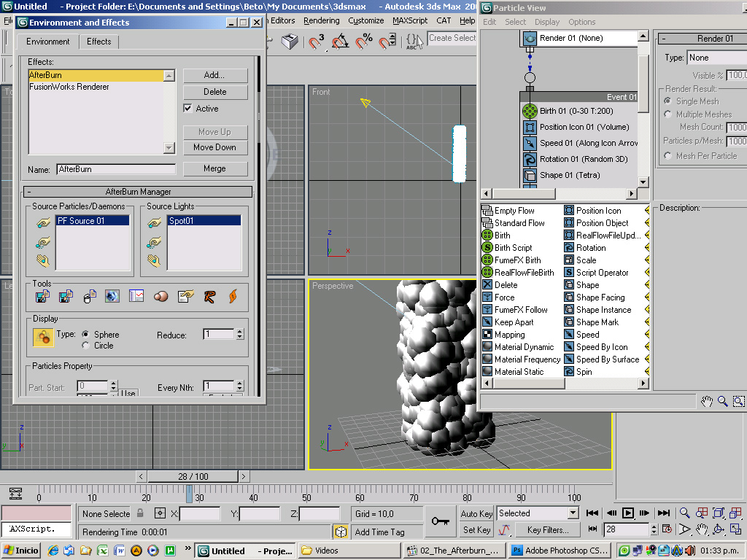This screenshot has width=747, height=560.
Task: Click the AfterBurn Tools bucket copy icon
Action: point(90,297)
